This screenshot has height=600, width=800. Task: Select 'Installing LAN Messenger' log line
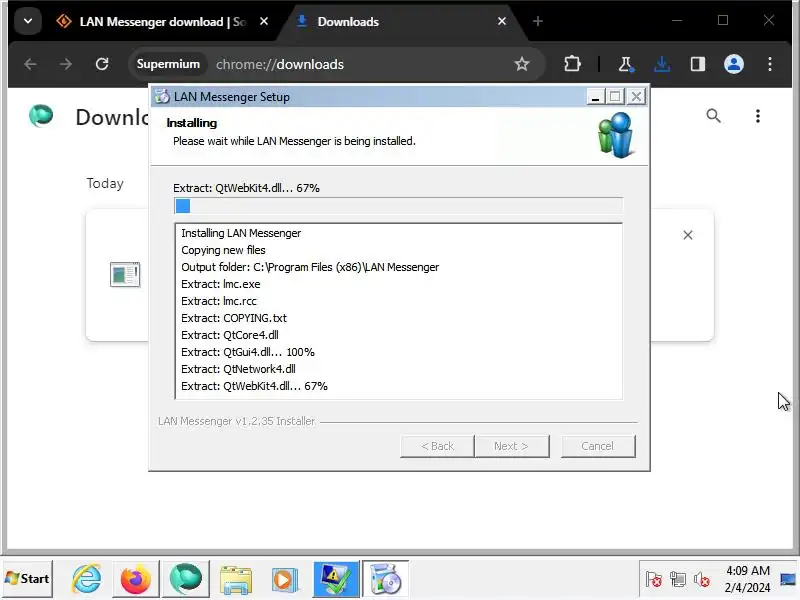click(x=241, y=233)
